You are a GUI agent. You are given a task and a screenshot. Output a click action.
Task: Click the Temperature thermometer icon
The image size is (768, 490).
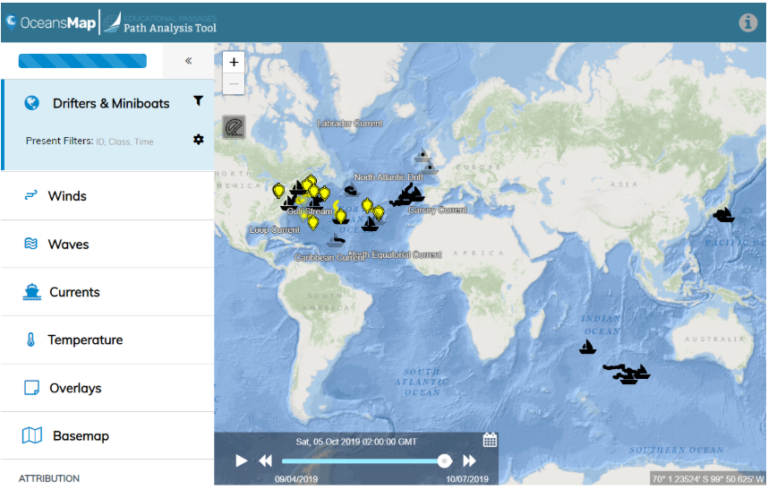[30, 340]
